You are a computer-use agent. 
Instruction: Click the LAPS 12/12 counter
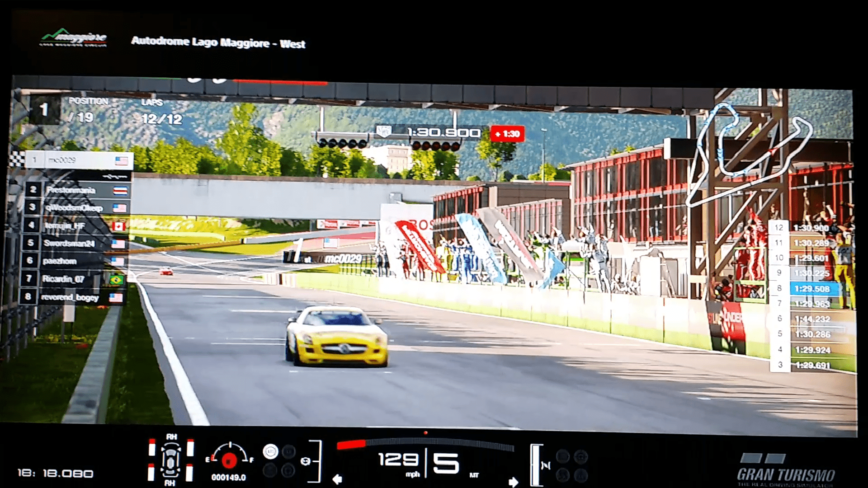pos(162,112)
